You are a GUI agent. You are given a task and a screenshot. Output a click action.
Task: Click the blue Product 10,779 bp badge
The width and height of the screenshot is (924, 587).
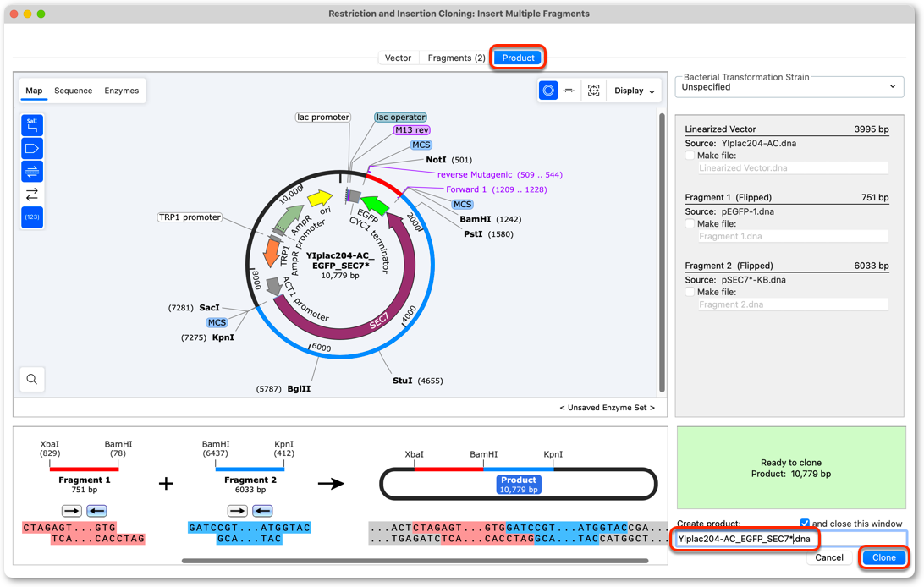(519, 485)
